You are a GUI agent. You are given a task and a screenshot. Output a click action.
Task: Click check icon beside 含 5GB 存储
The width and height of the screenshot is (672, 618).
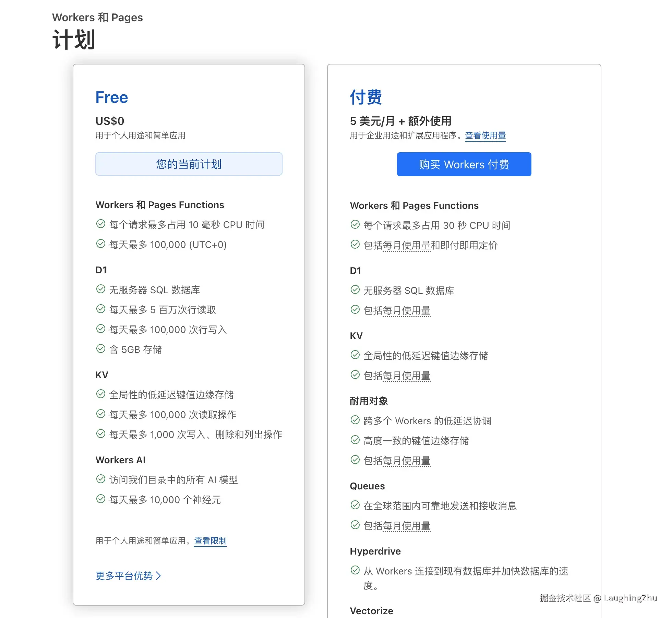point(101,349)
